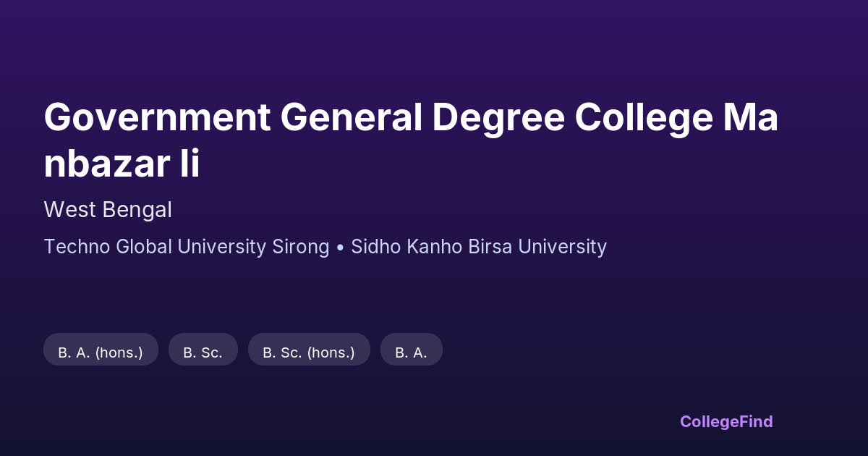Viewport: 868px width, 456px height.
Task: Click '(hons.)' in the B. A. tag
Action: pyautogui.click(x=119, y=352)
